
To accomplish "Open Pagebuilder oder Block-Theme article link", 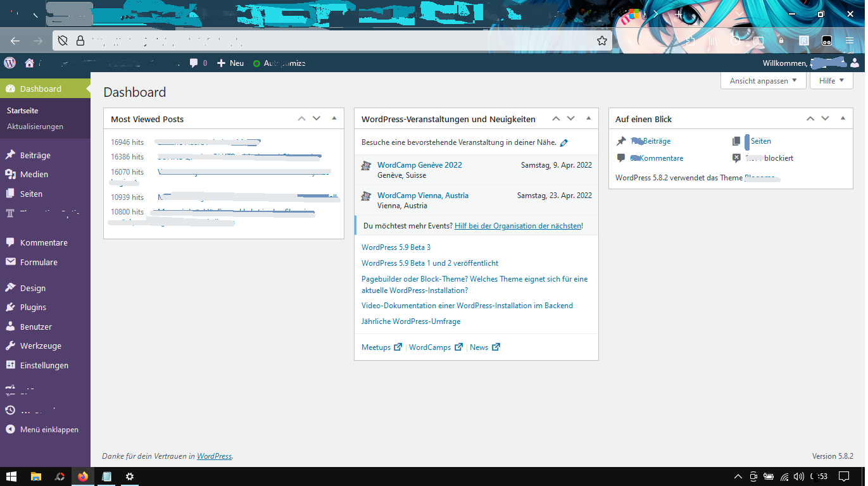I will pos(475,285).
